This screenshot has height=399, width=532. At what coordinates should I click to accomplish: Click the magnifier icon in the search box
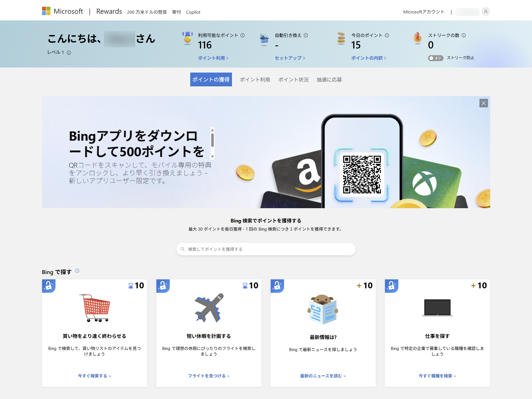tap(183, 249)
